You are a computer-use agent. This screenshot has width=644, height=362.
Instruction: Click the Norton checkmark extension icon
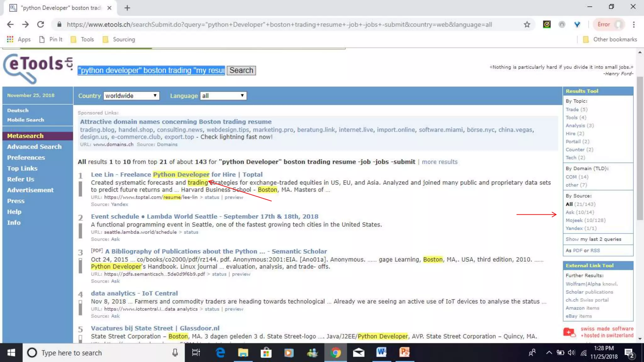tap(547, 25)
